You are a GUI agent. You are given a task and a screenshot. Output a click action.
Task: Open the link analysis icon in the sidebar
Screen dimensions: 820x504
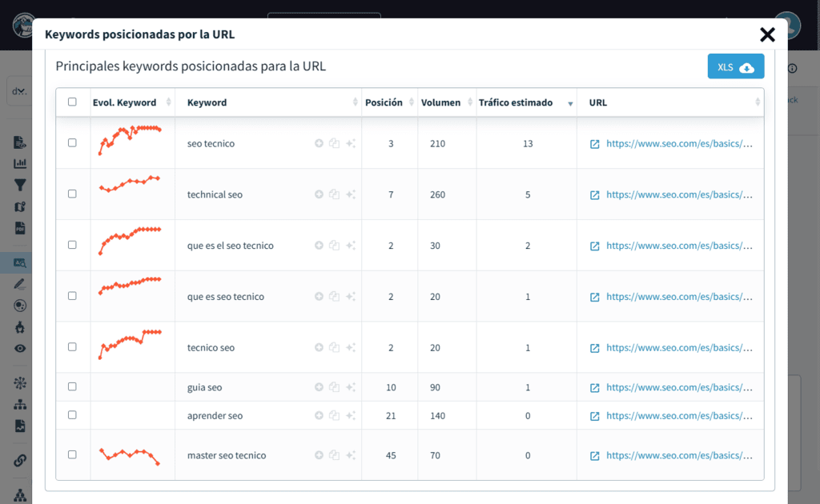[18, 460]
